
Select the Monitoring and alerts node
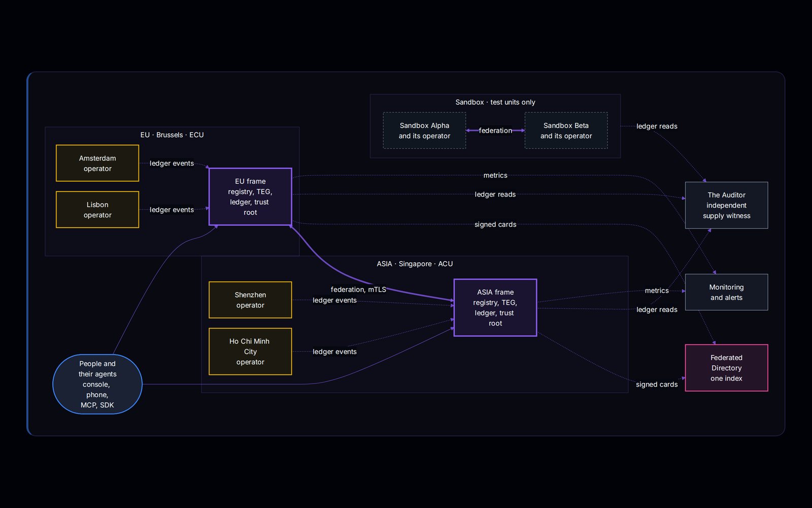coord(726,292)
